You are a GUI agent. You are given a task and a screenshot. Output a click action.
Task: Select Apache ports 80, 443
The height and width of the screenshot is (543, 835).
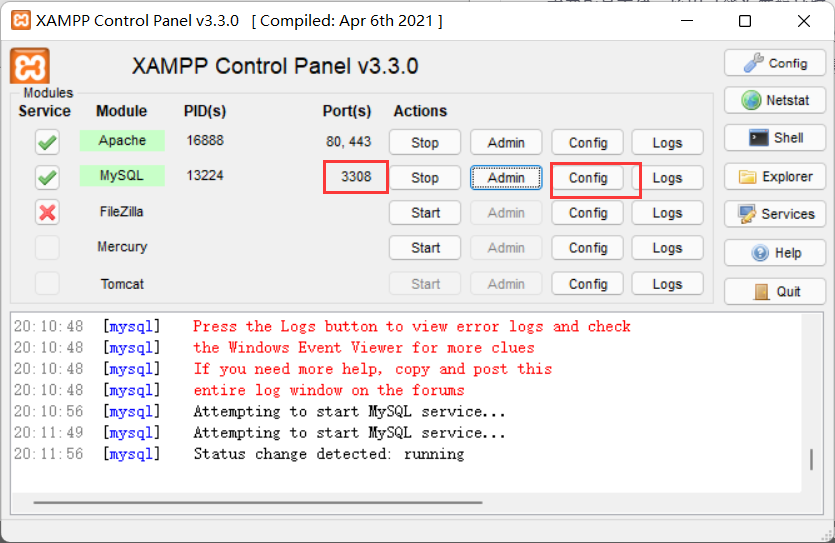[348, 142]
